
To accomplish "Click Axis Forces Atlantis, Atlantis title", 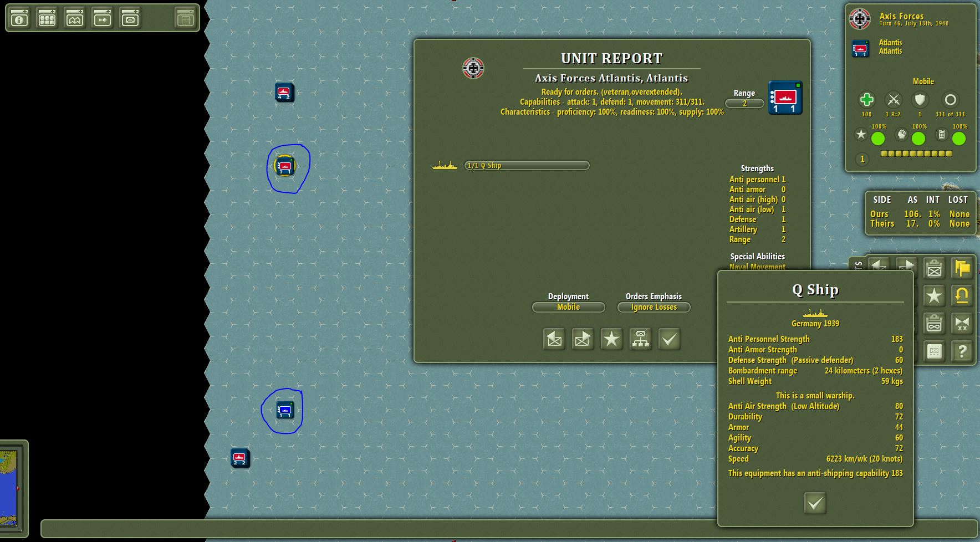I will pyautogui.click(x=611, y=78).
